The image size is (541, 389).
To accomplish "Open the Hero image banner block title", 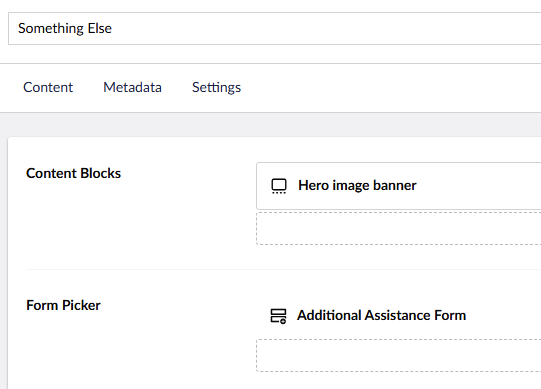I will pos(357,185).
